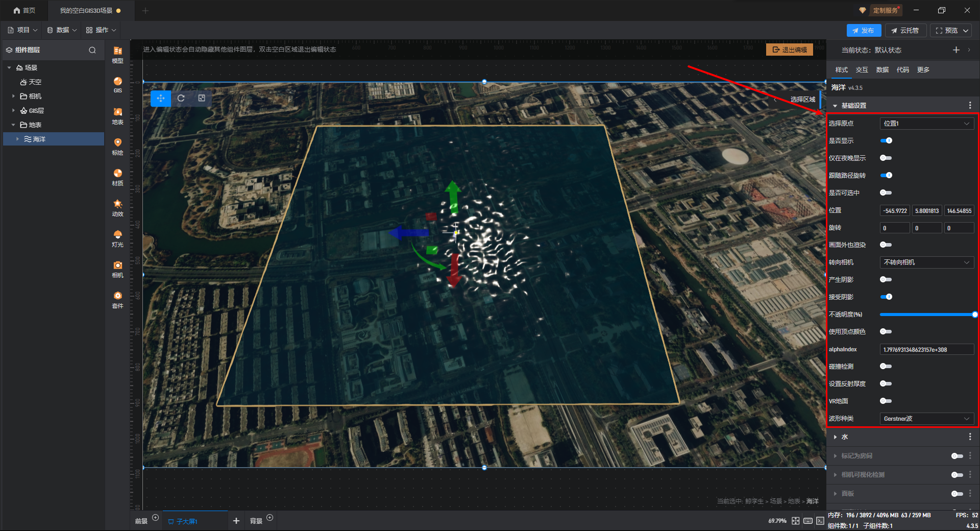Open the 项目 menu

click(23, 30)
